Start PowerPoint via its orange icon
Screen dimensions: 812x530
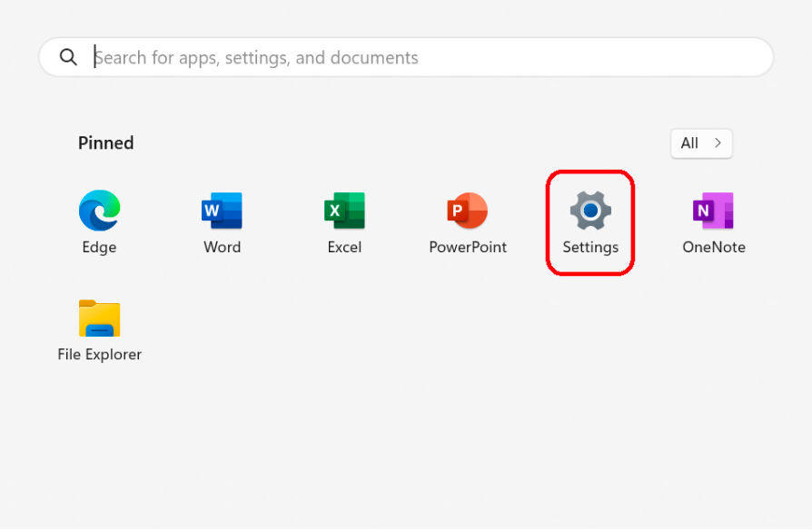(468, 211)
